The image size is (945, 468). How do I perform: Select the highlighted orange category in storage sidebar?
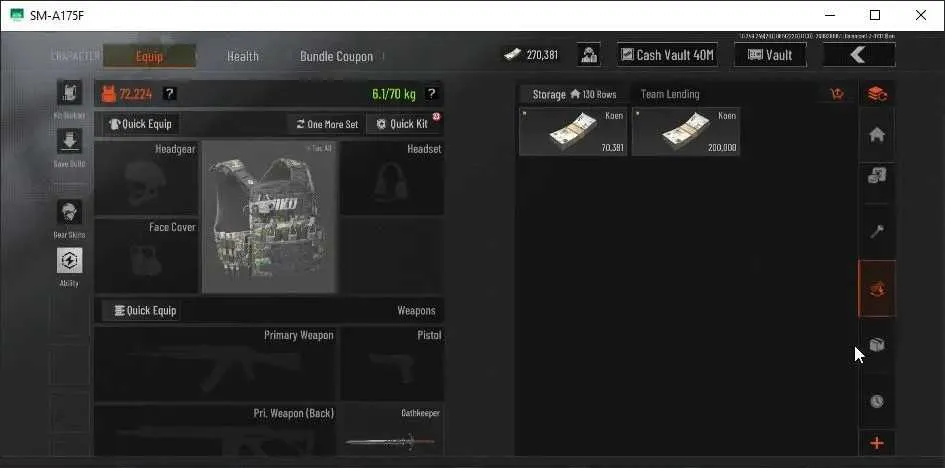[x=877, y=289]
